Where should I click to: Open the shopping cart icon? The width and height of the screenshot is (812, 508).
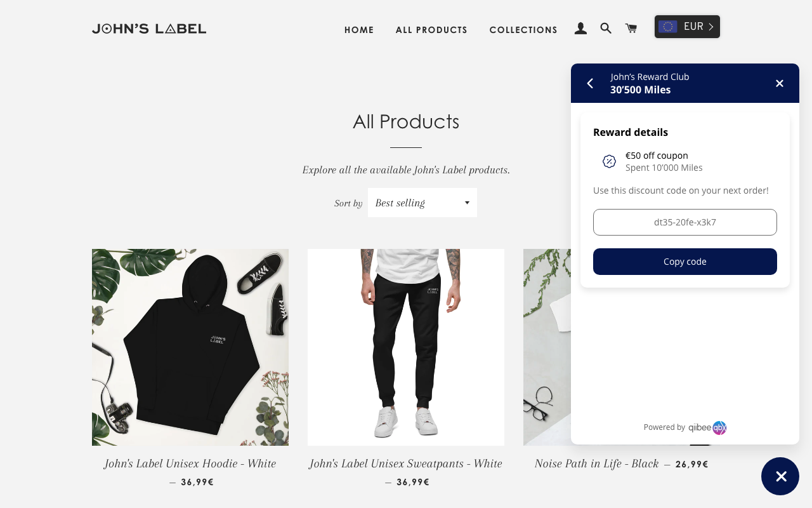point(631,29)
